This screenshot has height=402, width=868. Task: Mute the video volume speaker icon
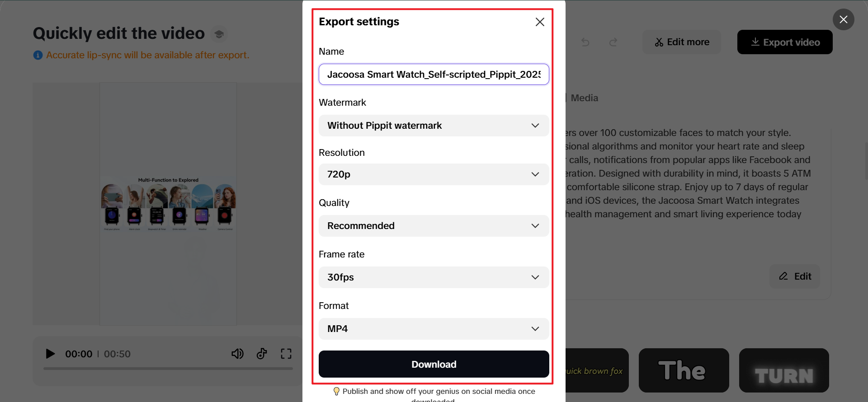237,354
